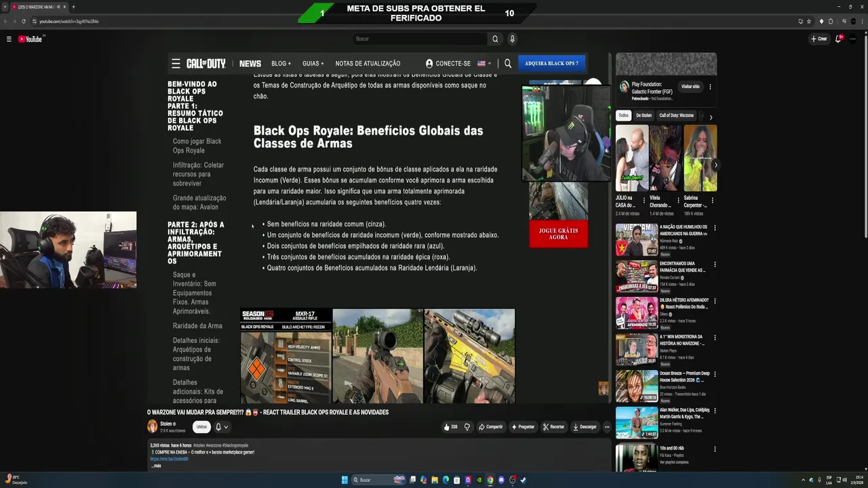This screenshot has height=488, width=868.
Task: Open the Alan Walker, Dua Lipa mix
Action: 636,423
